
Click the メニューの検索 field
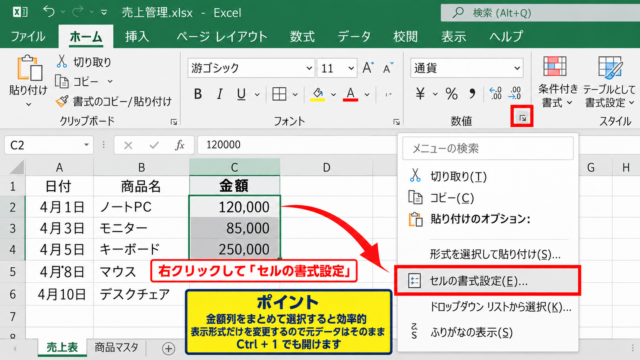pyautogui.click(x=488, y=148)
